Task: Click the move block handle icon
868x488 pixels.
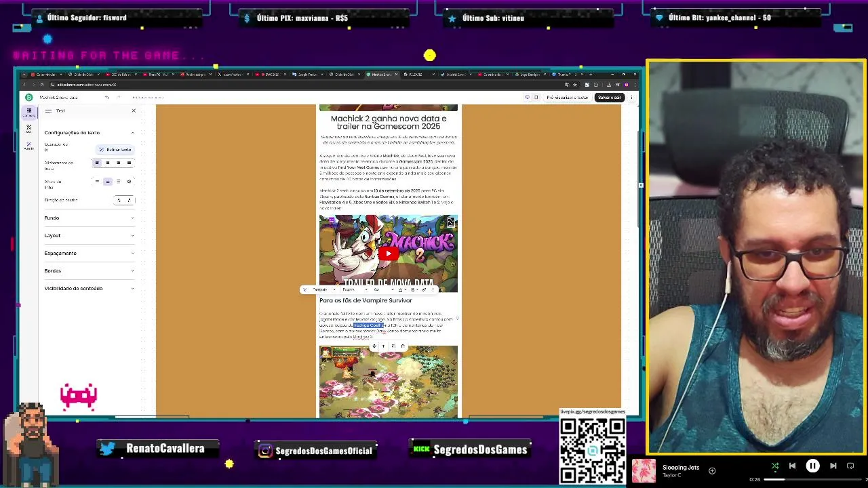Action: [x=374, y=346]
